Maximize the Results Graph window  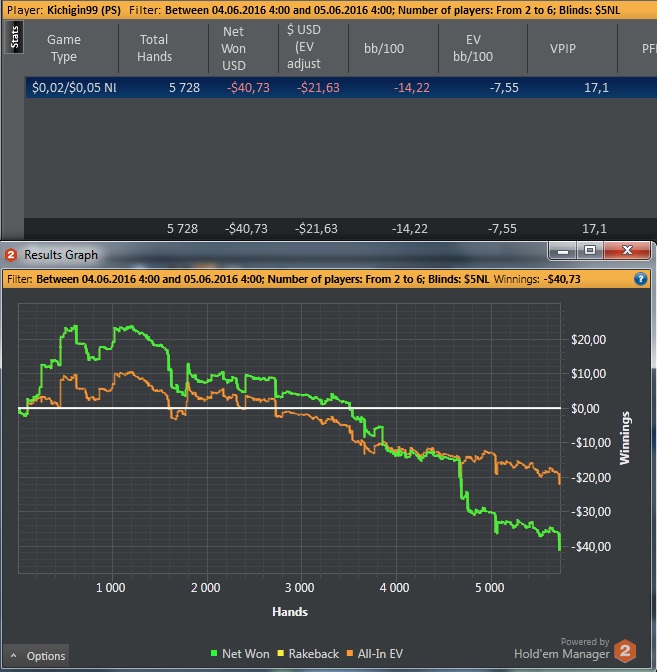click(590, 250)
